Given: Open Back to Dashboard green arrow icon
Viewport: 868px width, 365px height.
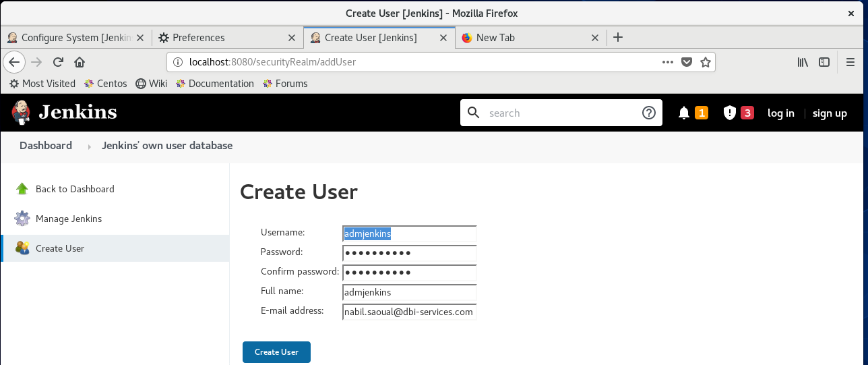Looking at the screenshot, I should click(22, 189).
